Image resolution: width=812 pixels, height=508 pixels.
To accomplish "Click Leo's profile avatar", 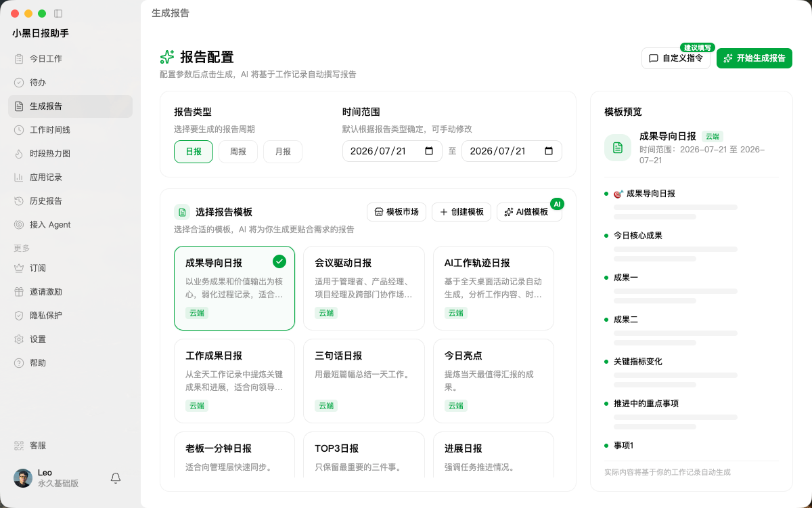I will (x=23, y=478).
